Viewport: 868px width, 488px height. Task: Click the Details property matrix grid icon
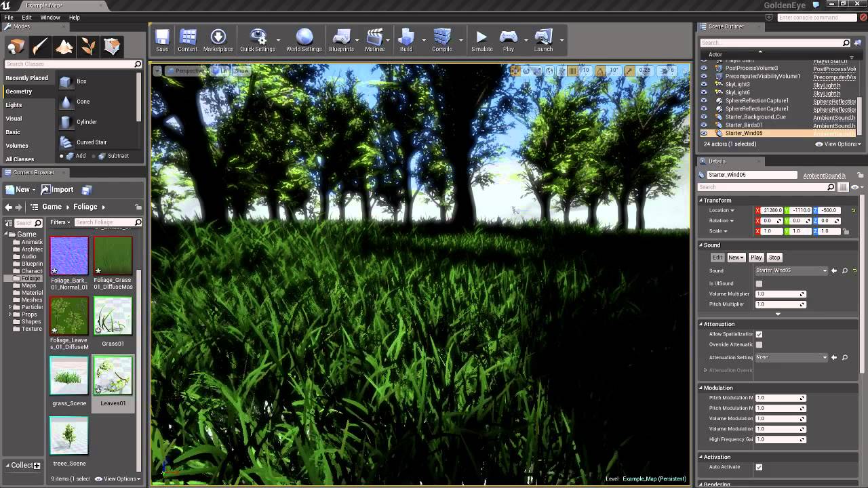point(843,187)
